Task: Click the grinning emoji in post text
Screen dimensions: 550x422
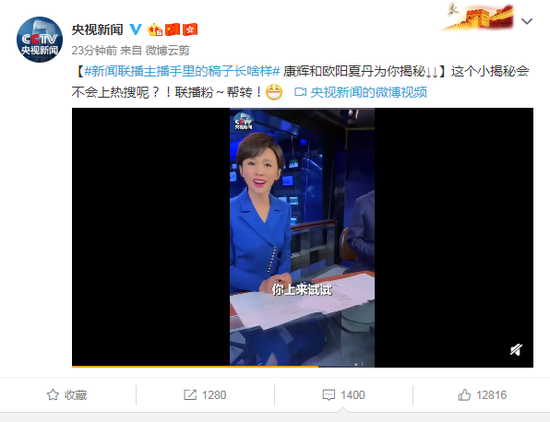Action: click(x=274, y=92)
